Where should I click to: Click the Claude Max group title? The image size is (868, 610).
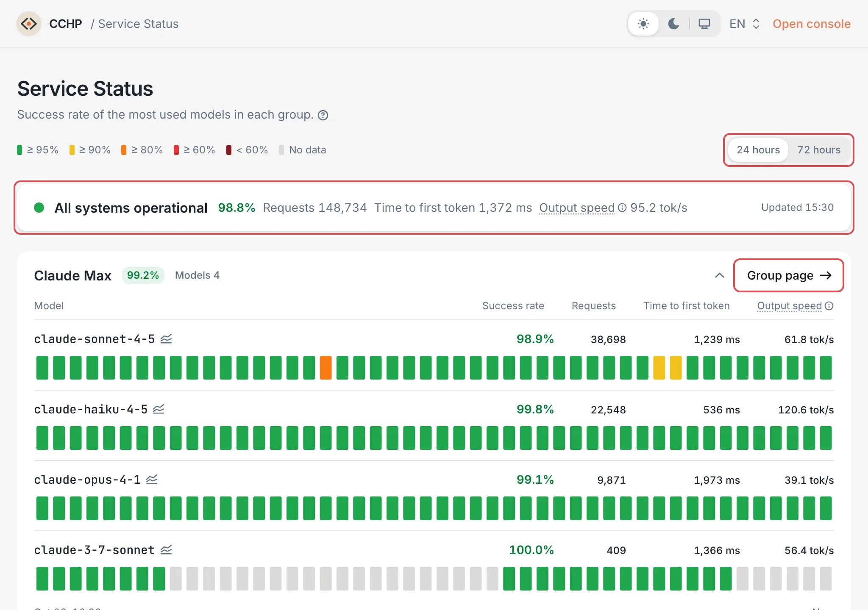tap(72, 275)
